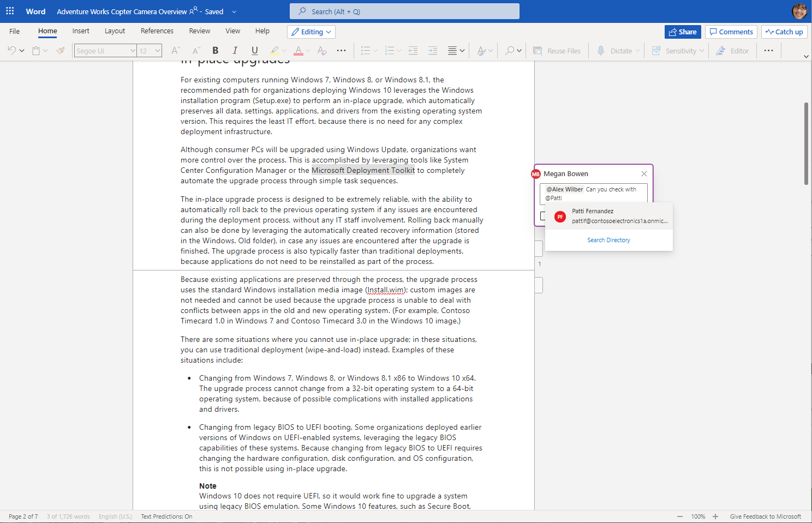Click the Share button

pyautogui.click(x=683, y=32)
